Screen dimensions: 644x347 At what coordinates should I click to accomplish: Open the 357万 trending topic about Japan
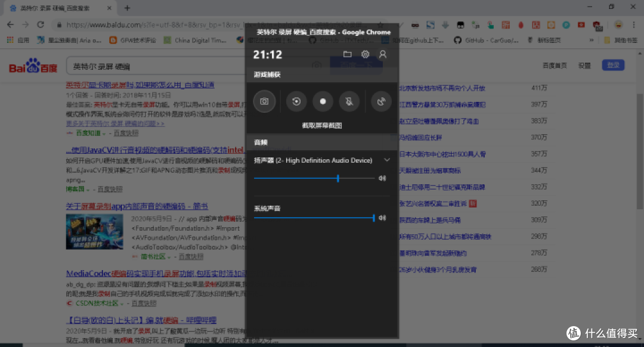[x=442, y=154]
